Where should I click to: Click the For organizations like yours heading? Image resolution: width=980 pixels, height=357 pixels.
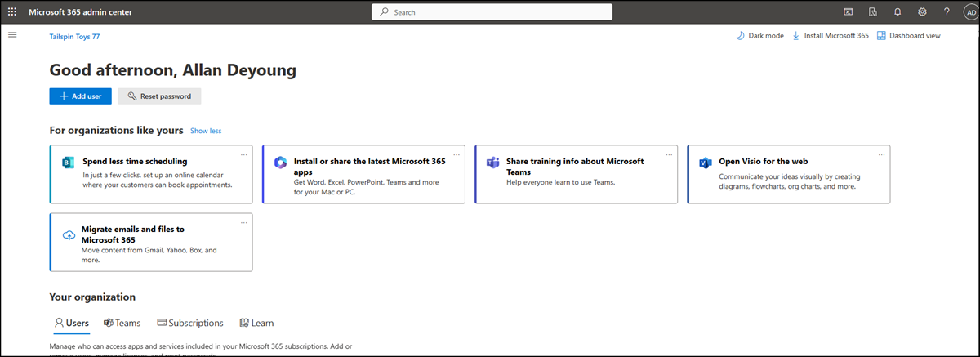tap(116, 131)
